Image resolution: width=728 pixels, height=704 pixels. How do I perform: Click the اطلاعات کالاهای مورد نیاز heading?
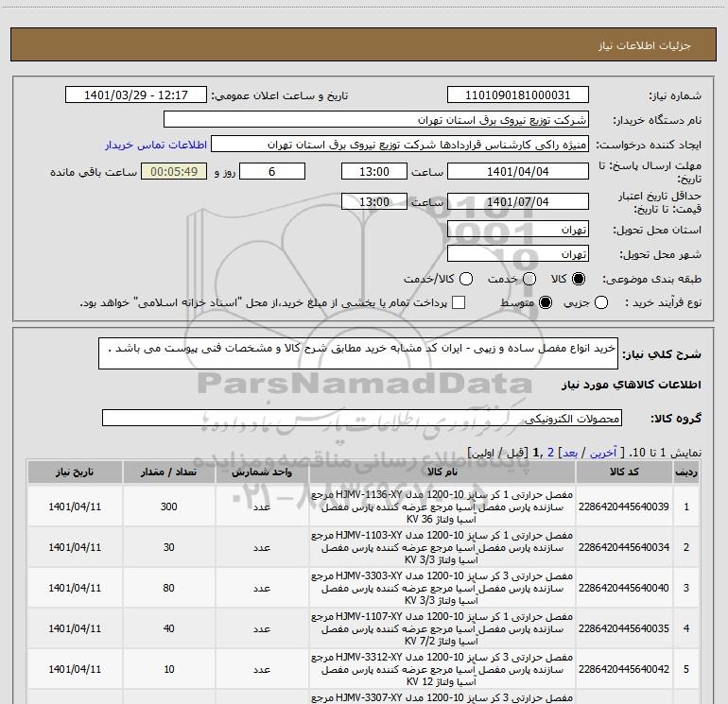tap(632, 385)
